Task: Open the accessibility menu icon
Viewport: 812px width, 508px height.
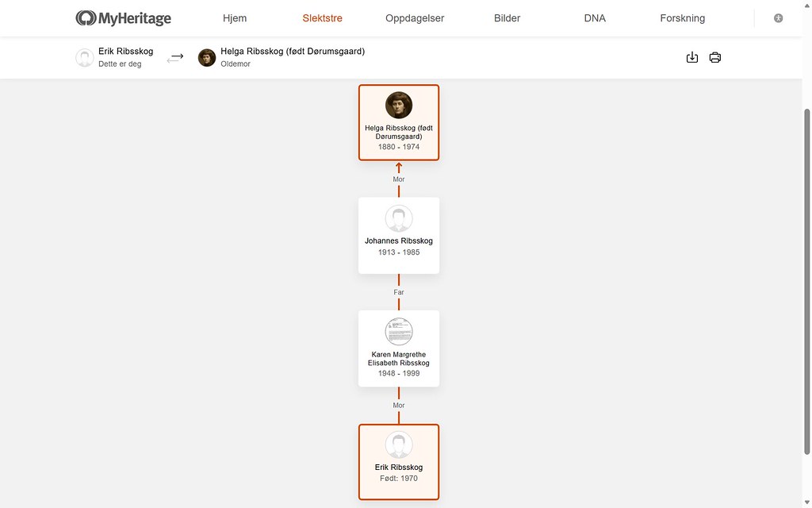Action: [778, 18]
